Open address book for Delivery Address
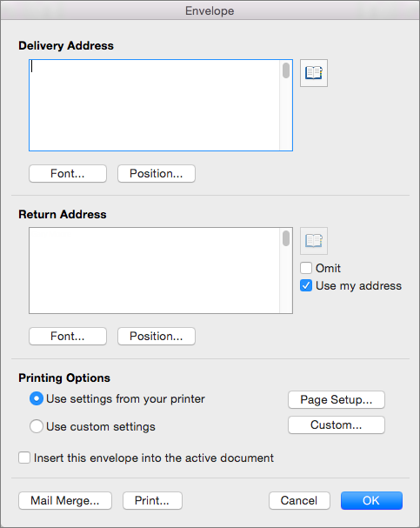This screenshot has width=420, height=528. [314, 73]
